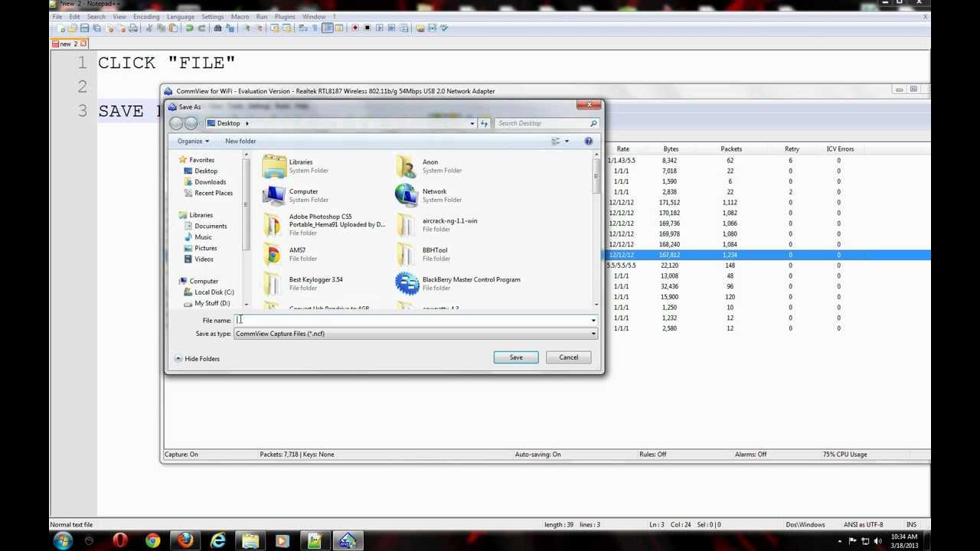Image resolution: width=980 pixels, height=551 pixels.
Task: Expand the File name dropdown arrow
Action: (593, 321)
